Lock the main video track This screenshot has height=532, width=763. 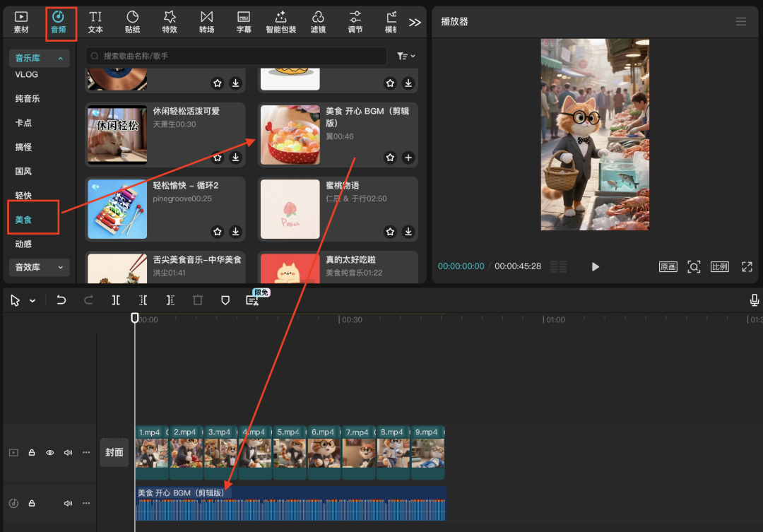32,453
